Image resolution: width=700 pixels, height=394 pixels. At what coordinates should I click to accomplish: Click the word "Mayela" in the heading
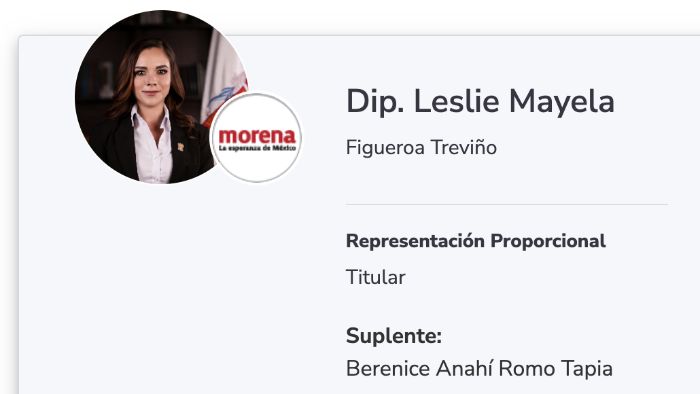562,103
